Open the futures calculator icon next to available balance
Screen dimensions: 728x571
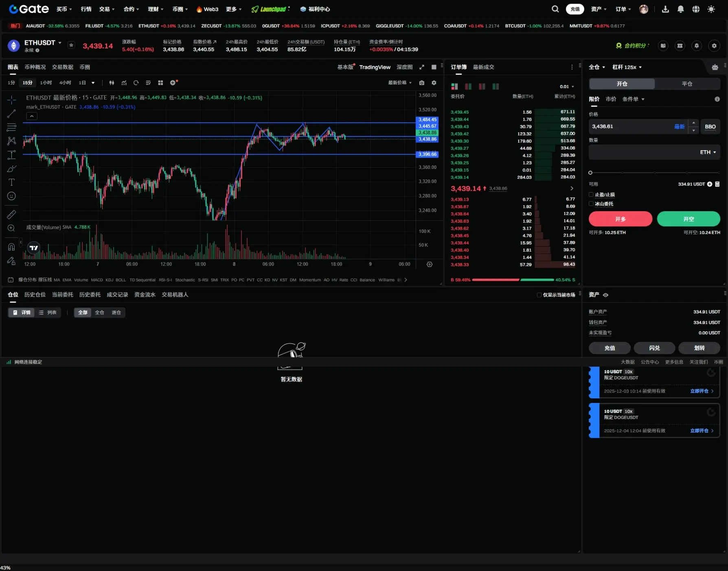(717, 184)
